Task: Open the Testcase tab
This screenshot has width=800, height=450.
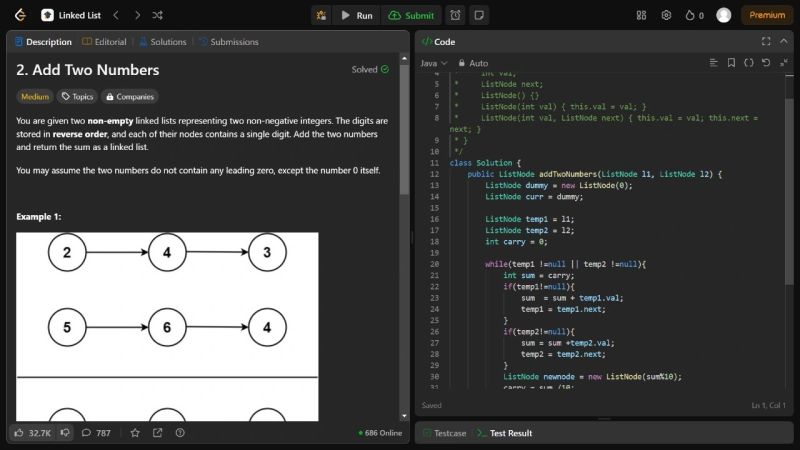Action: [x=445, y=433]
